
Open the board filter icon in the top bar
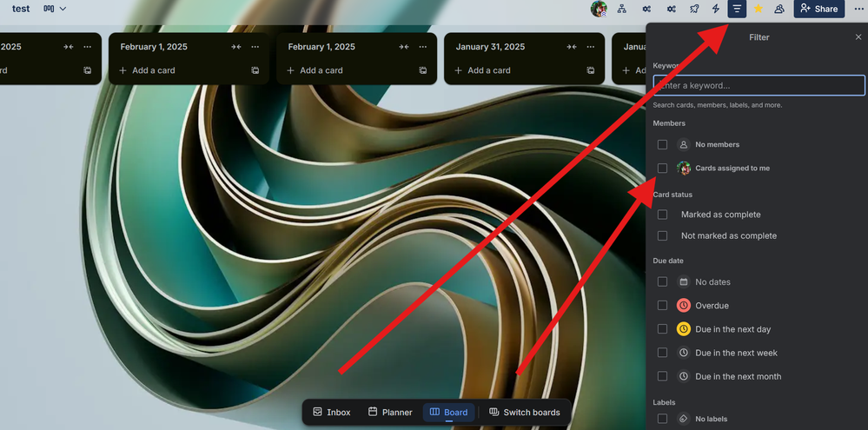pos(737,9)
